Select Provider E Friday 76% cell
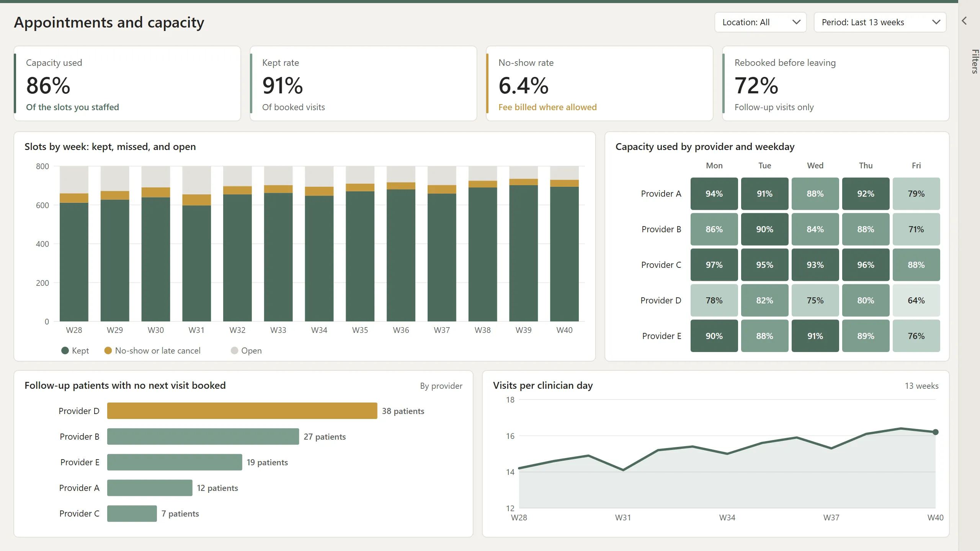Screen dimensions: 980x551 (x=916, y=336)
